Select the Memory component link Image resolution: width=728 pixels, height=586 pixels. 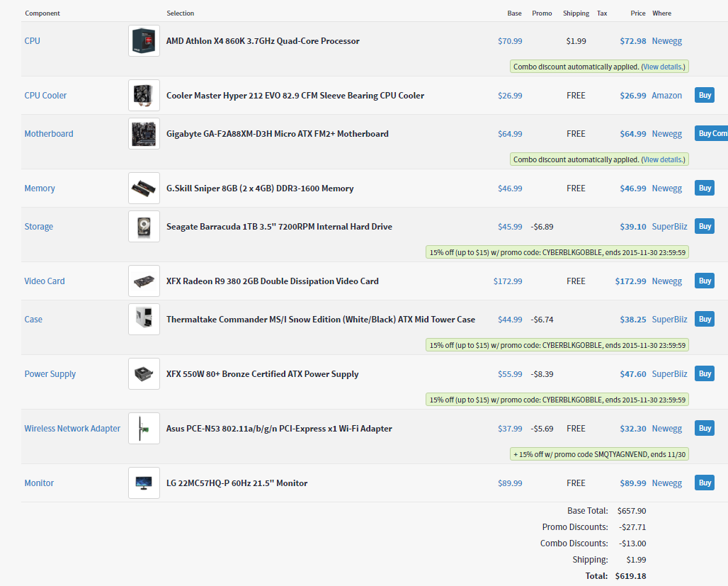[40, 188]
